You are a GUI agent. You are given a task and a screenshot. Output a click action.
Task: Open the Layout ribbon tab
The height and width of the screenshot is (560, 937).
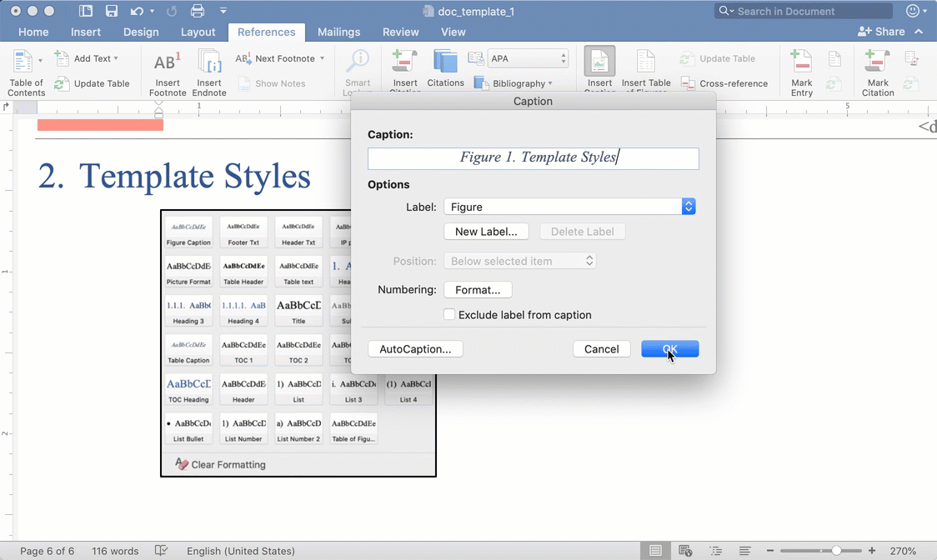tap(198, 32)
